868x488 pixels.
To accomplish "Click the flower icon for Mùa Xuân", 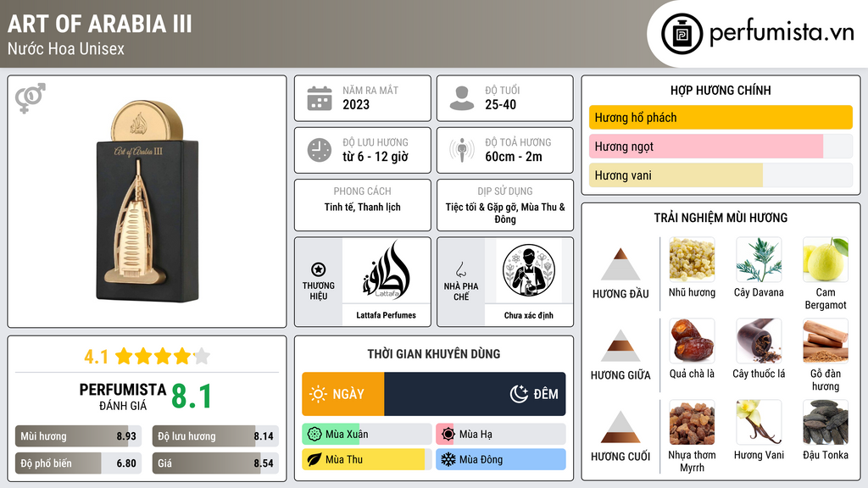I will (x=314, y=435).
